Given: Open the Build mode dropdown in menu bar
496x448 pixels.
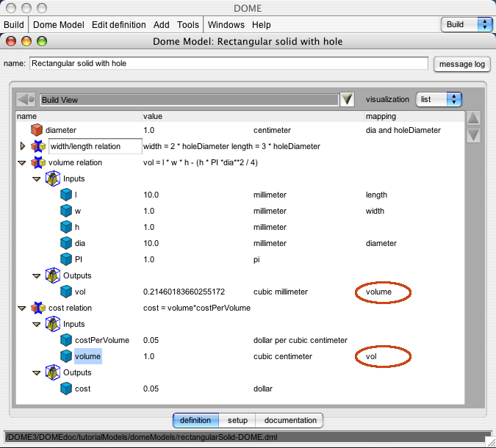Looking at the screenshot, I should 467,25.
